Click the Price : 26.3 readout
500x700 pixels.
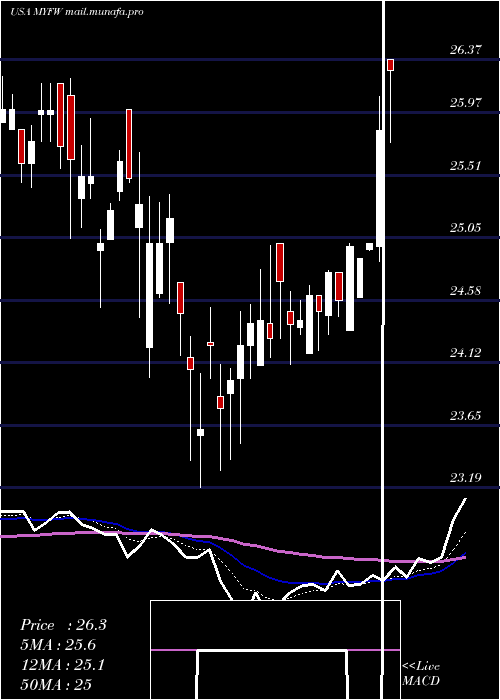click(x=63, y=625)
